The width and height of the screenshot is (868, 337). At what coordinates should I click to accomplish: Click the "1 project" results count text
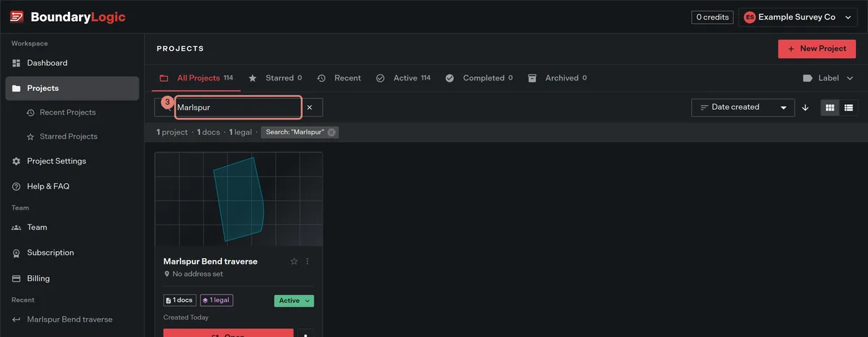(x=172, y=132)
